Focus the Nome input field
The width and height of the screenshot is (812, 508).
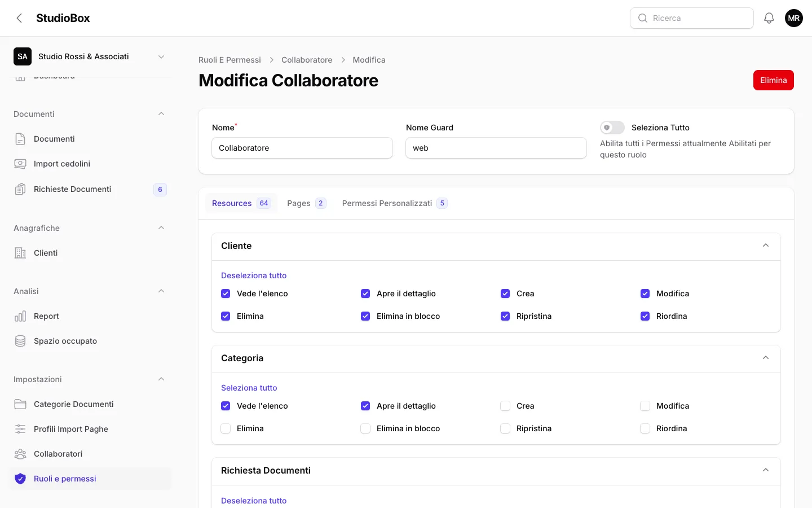point(302,148)
